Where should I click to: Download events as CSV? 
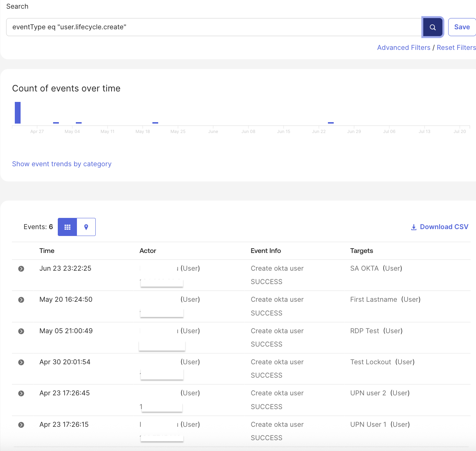pos(440,227)
